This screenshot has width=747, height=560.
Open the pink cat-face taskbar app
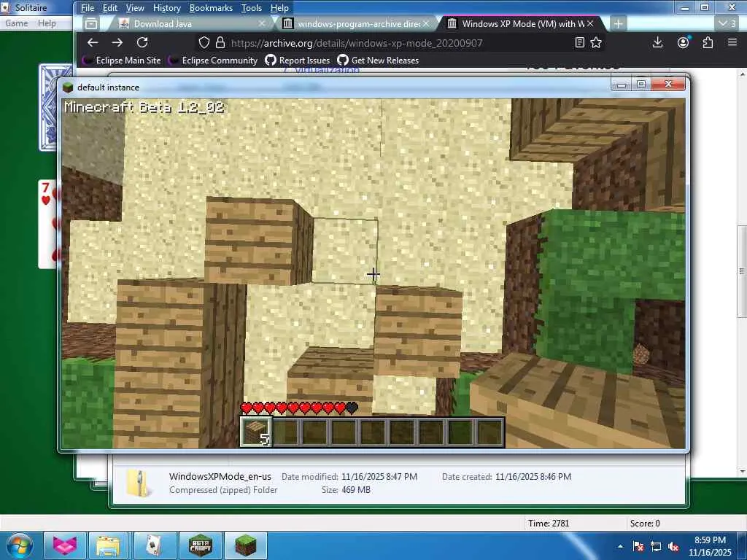click(65, 545)
